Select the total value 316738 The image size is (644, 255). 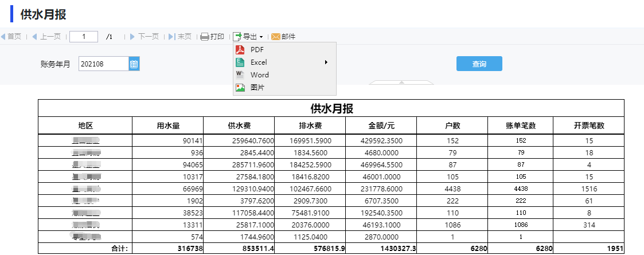pos(168,249)
